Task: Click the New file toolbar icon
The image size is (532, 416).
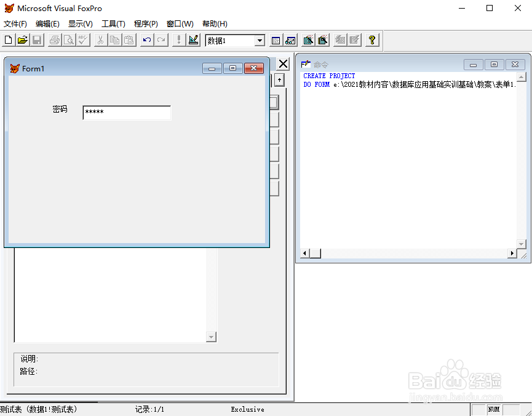Action: 9,40
